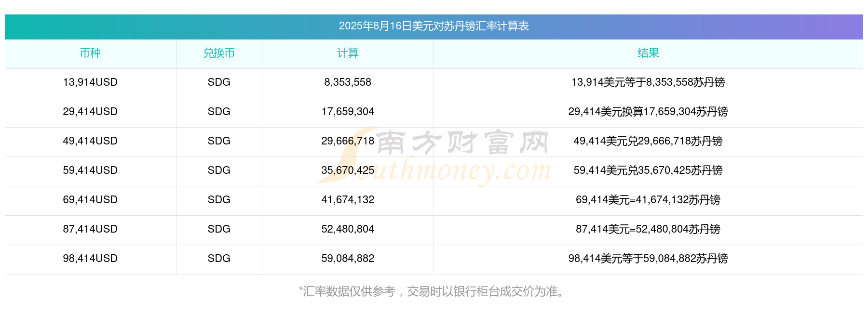The height and width of the screenshot is (313, 868).
Task: Click result 29,414美元换算17,659,304苏丹镑
Action: 648,112
